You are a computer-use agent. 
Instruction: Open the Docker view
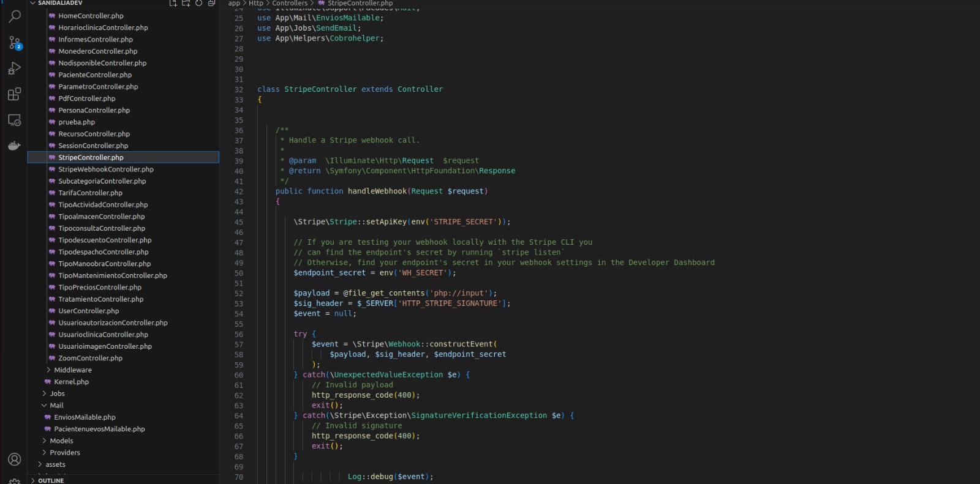click(14, 146)
